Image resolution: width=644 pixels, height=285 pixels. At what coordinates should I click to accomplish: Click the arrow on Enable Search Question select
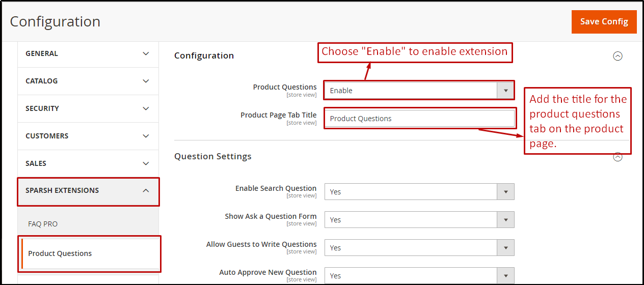click(x=505, y=192)
